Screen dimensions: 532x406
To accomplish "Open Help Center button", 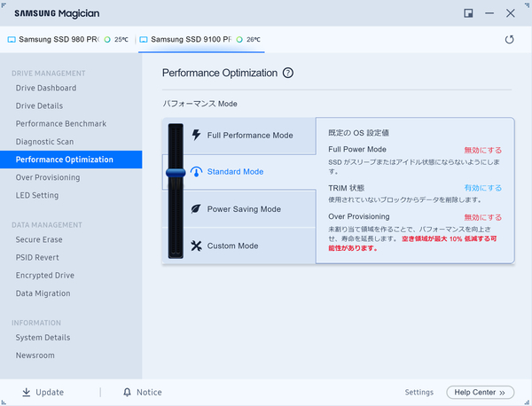I will [x=480, y=393].
